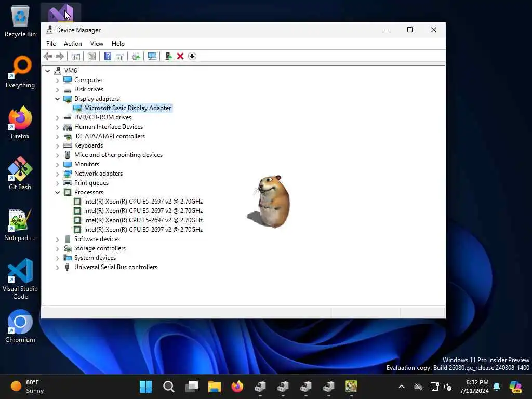The height and width of the screenshot is (399, 532).
Task: Click the Computer category monitor icon
Action: coord(68,80)
